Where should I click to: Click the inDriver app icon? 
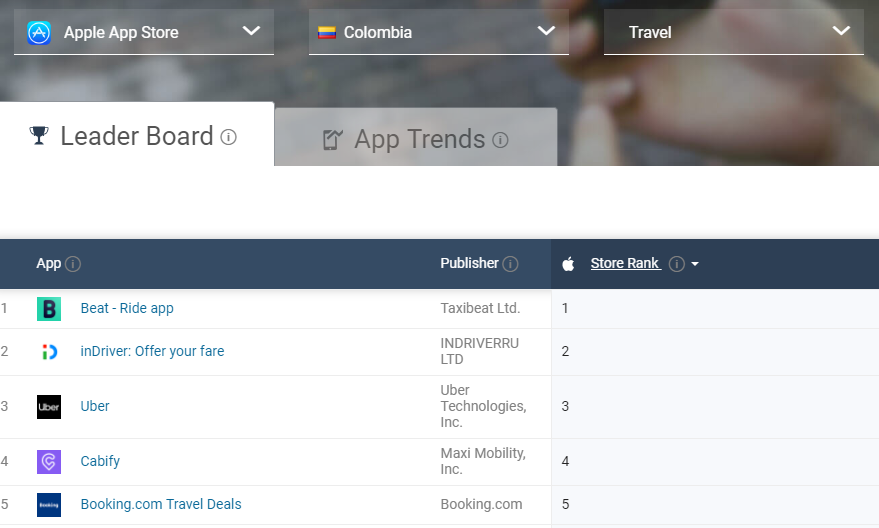[49, 352]
